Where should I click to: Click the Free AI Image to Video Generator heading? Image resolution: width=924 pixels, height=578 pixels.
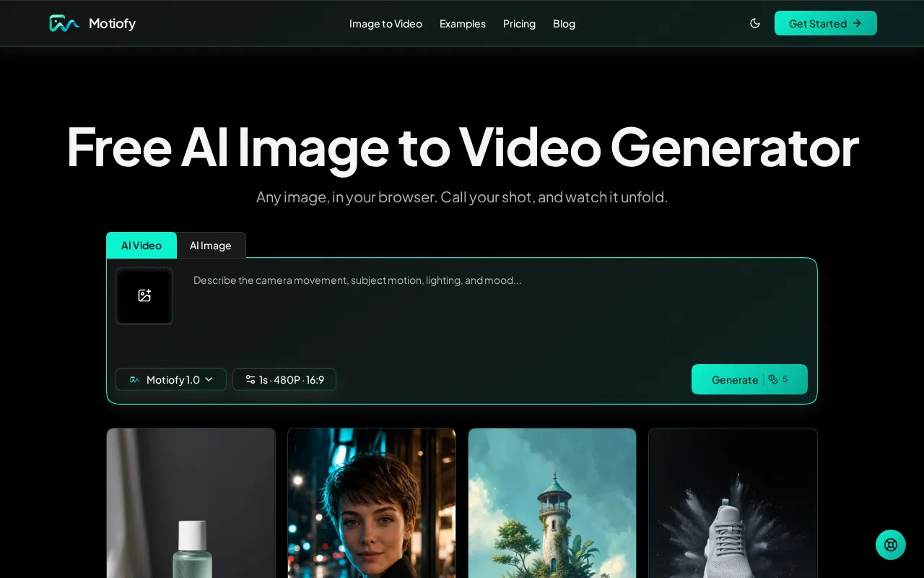click(x=462, y=147)
